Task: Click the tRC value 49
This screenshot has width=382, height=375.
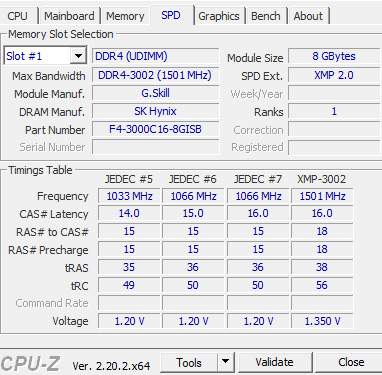Action: [129, 285]
